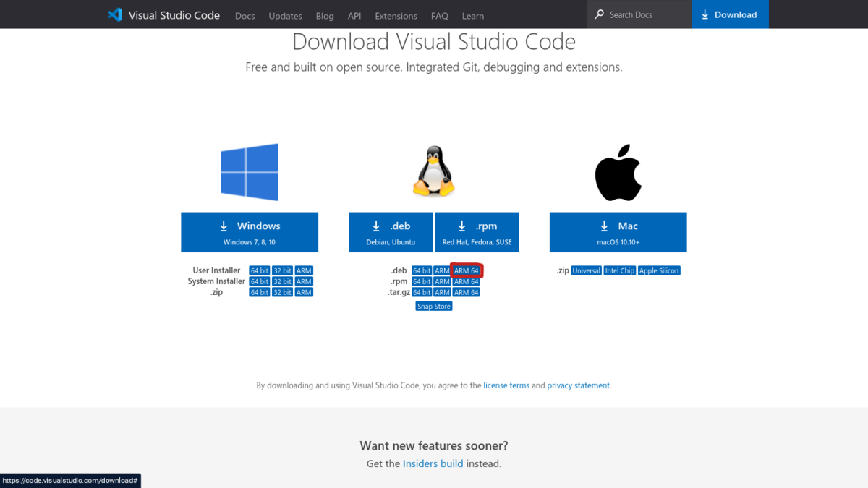This screenshot has width=868, height=488.
Task: Select Linux .tar.gz 64 bit
Action: pos(422,293)
